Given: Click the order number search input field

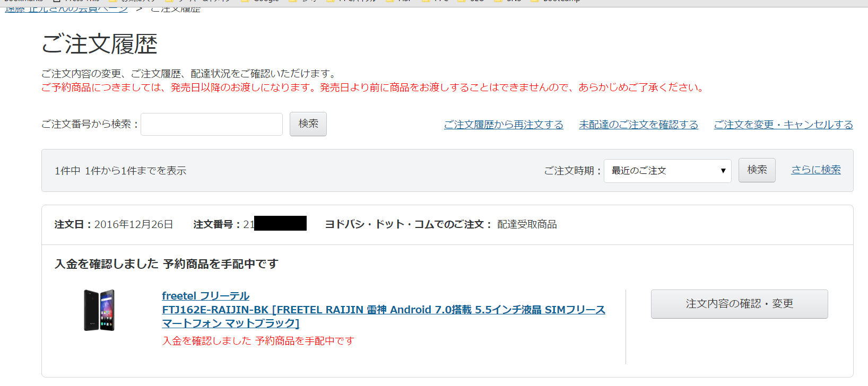Looking at the screenshot, I should click(212, 124).
